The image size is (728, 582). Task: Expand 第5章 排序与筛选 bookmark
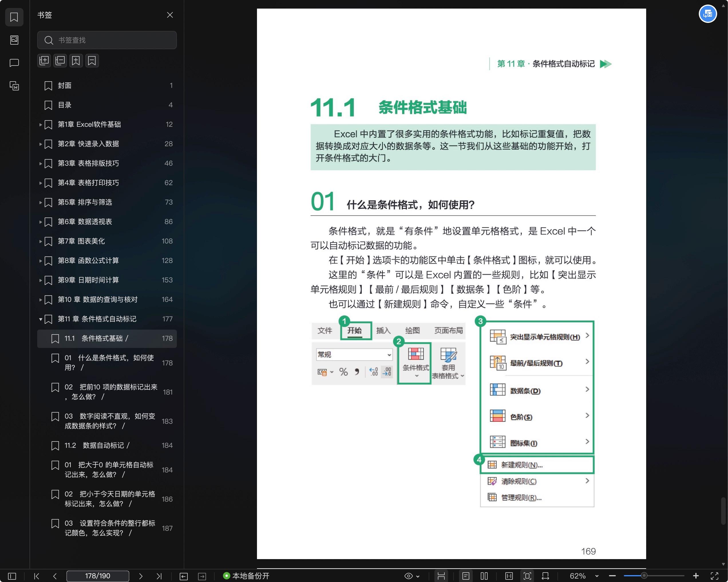41,203
